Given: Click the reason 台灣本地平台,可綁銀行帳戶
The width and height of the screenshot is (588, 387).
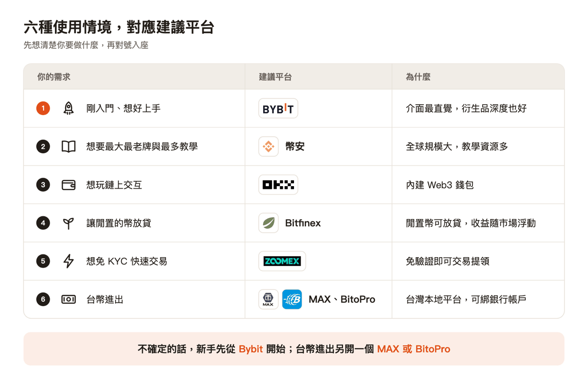Looking at the screenshot, I should click(466, 299).
